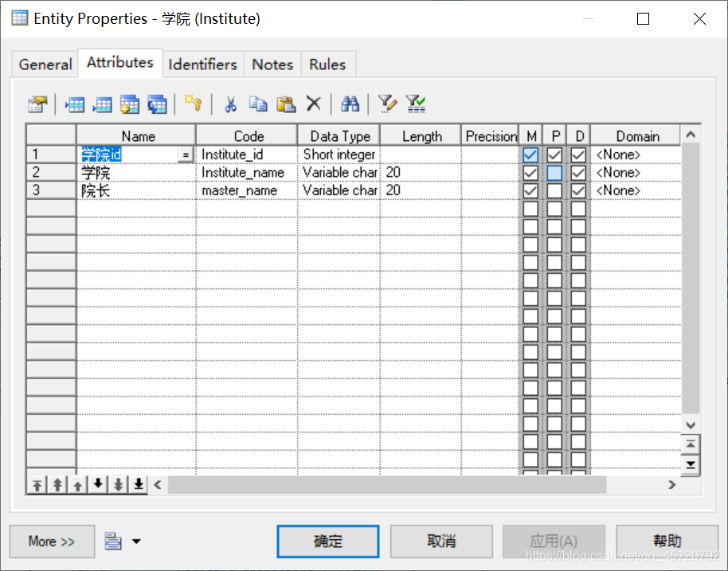728x571 pixels.
Task: Click the Short integer data type cell
Action: 339,154
